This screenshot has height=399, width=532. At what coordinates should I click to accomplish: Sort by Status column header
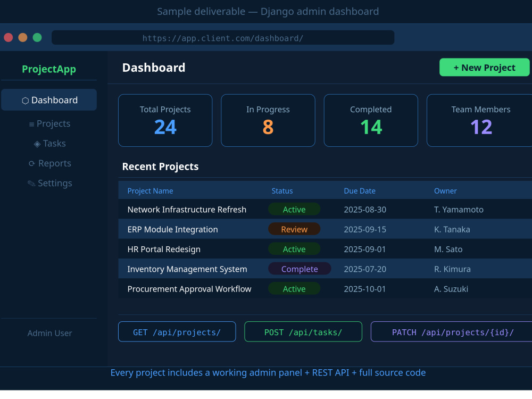pyautogui.click(x=282, y=191)
